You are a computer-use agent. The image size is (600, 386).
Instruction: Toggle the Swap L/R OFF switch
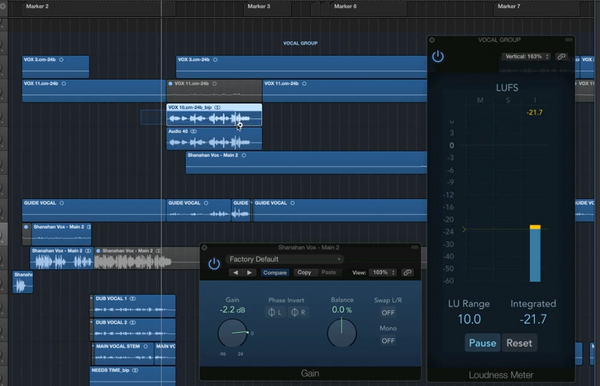point(388,313)
